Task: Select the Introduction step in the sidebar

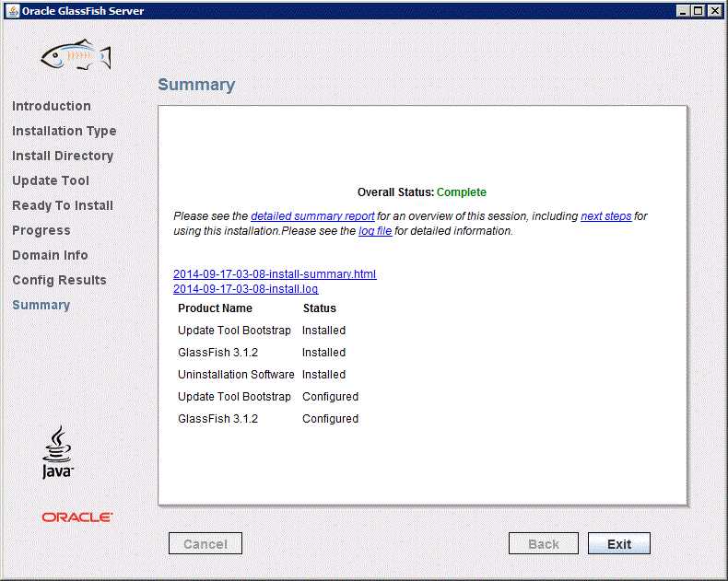Action: pyautogui.click(x=51, y=106)
